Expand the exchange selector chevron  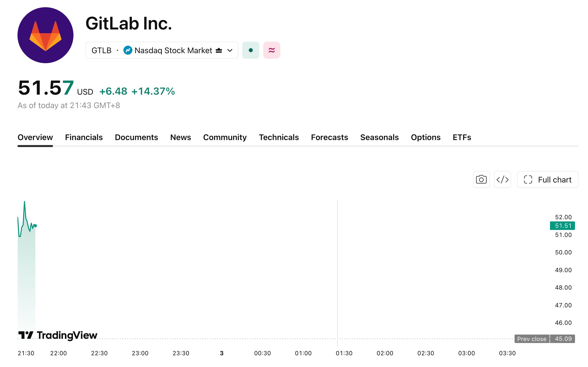pyautogui.click(x=230, y=50)
